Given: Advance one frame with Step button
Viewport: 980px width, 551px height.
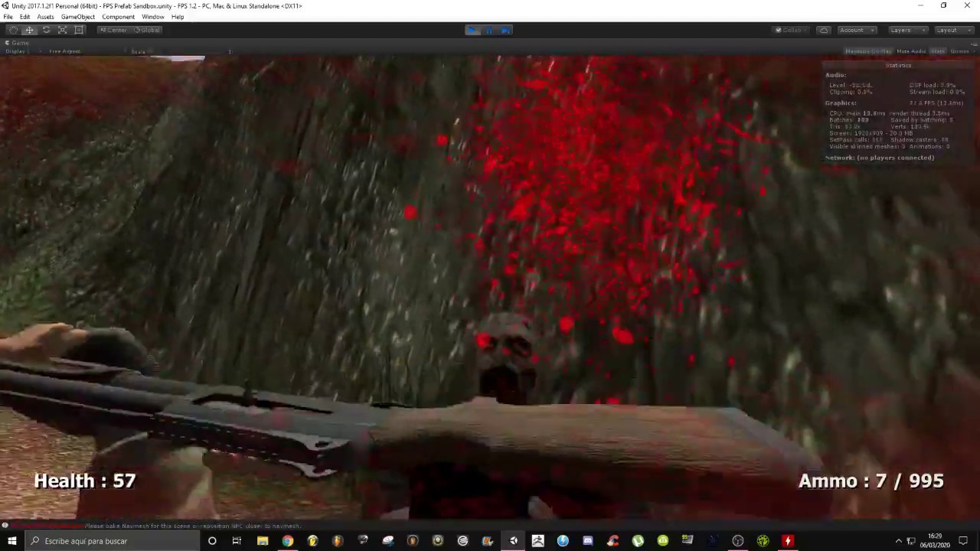Looking at the screenshot, I should 505,30.
